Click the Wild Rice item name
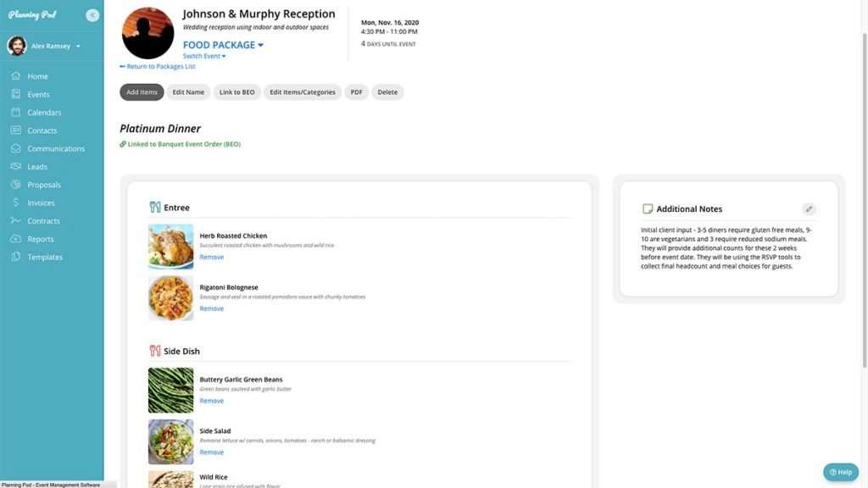The height and width of the screenshot is (488, 868). click(214, 477)
